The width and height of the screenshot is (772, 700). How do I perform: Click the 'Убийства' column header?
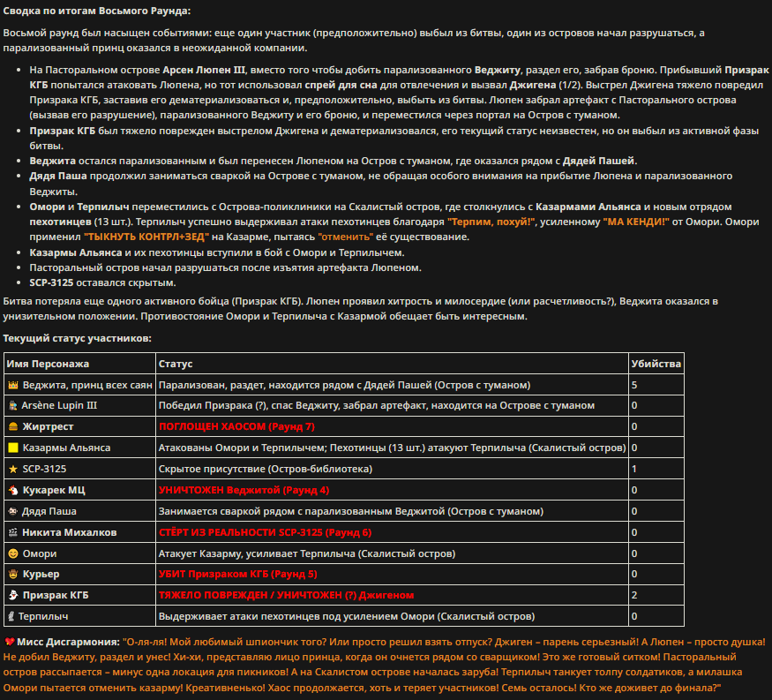[x=656, y=364]
